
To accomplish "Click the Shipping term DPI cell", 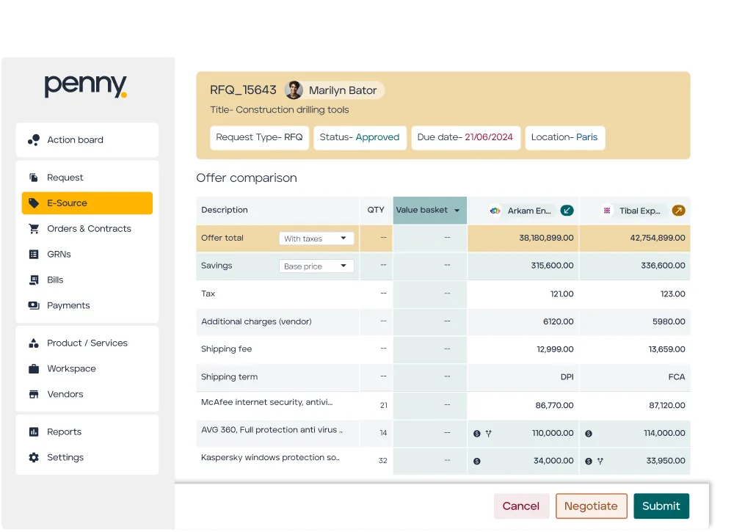I will (523, 377).
